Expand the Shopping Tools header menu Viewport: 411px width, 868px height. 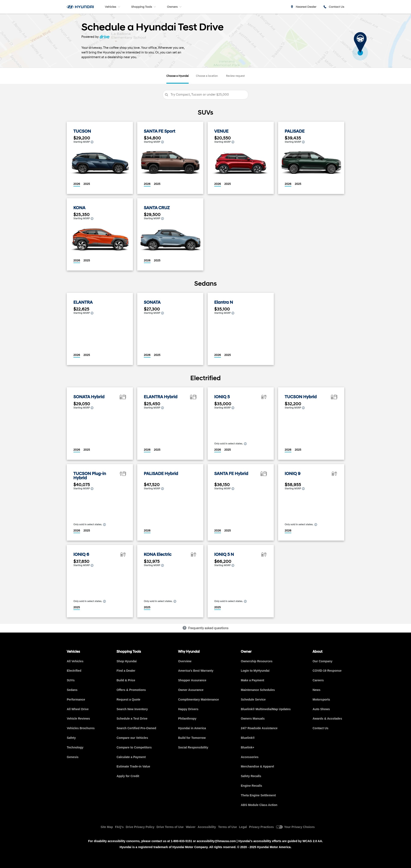tap(143, 7)
